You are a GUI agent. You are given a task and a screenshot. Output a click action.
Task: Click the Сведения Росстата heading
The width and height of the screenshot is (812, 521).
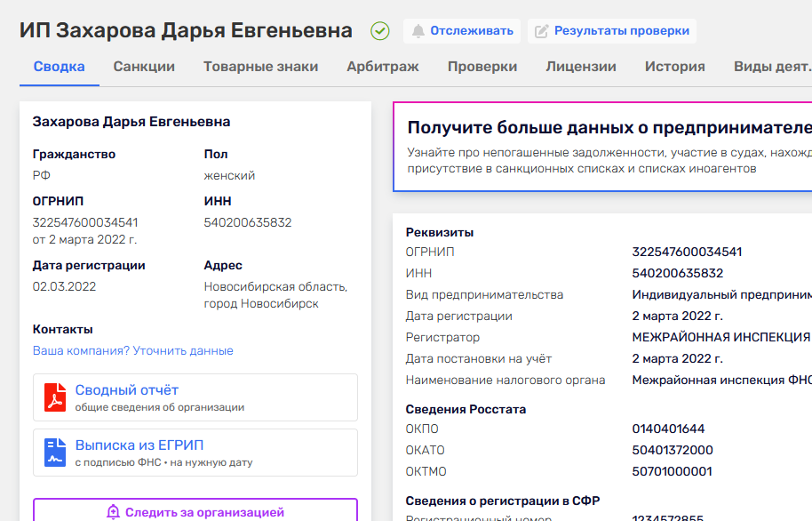pos(466,409)
